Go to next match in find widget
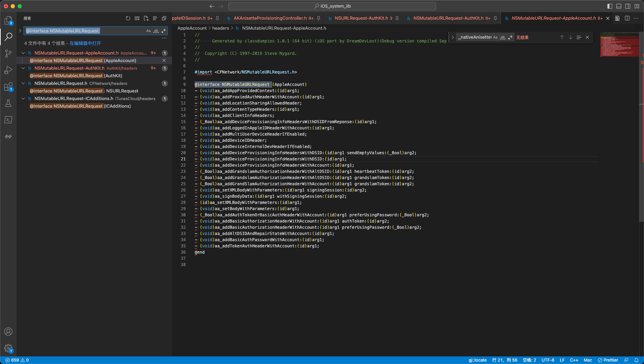This screenshot has height=364, width=644. click(x=570, y=37)
